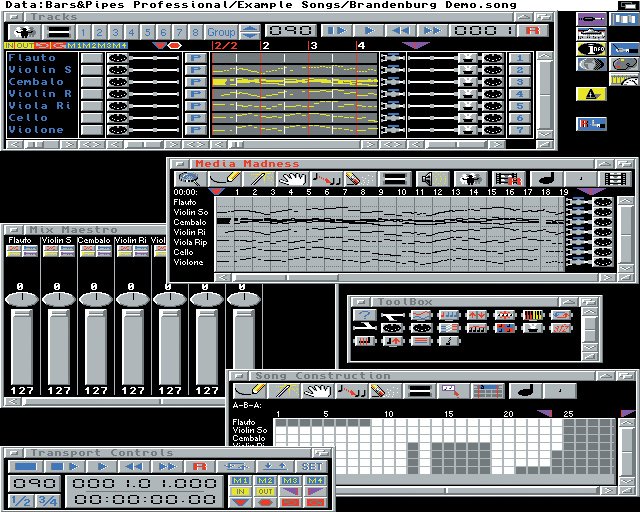Screen dimensions: 640x512
Task: Click the stop button in Transport Controls
Action: 26,466
